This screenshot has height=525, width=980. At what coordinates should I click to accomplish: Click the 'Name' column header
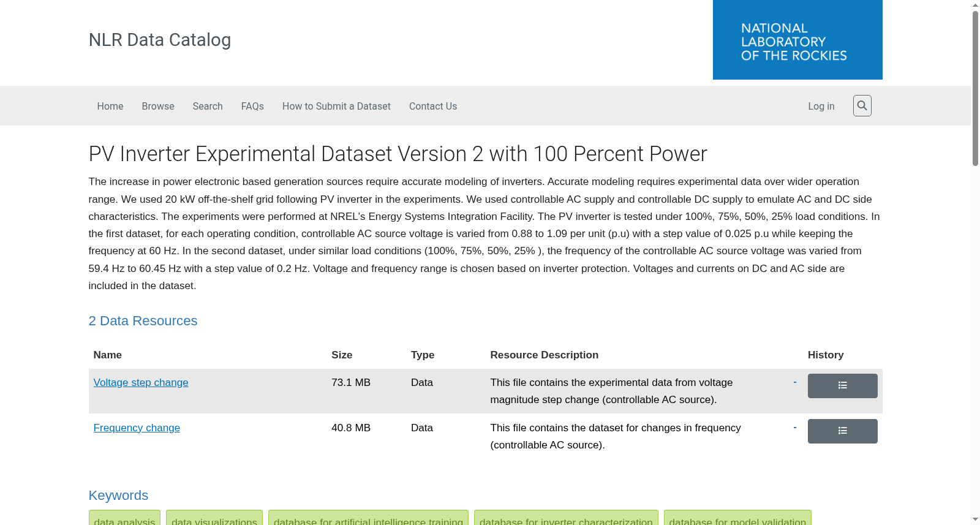coord(107,355)
